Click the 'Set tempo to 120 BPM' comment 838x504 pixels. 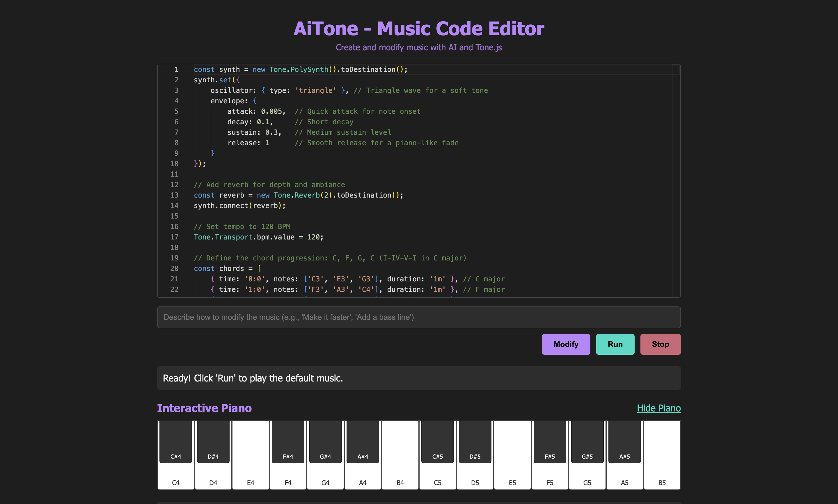coord(242,226)
